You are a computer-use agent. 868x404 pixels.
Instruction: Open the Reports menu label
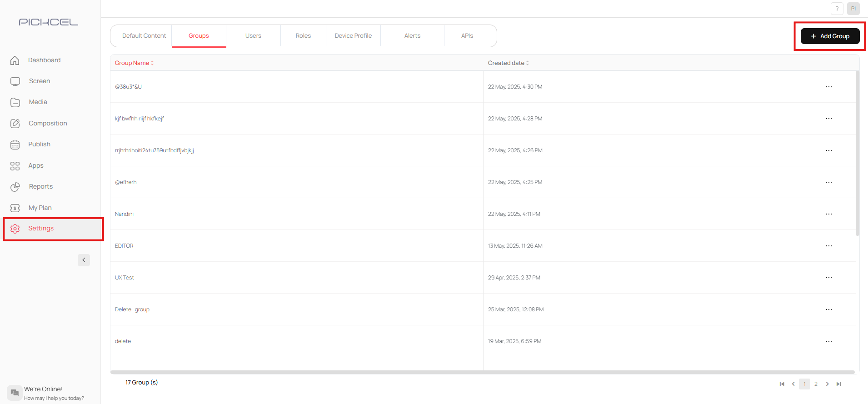click(41, 186)
